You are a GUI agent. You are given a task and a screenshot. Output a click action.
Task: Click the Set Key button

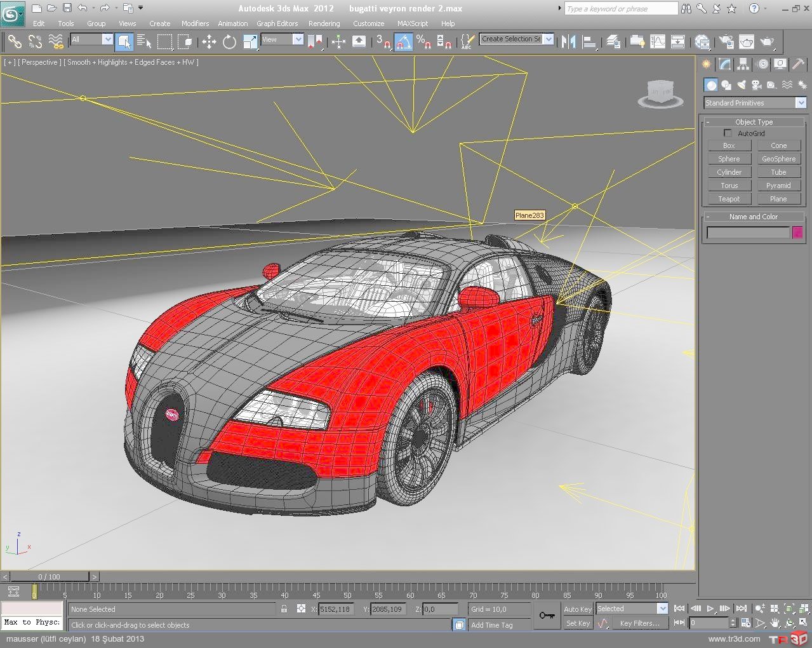coord(578,623)
